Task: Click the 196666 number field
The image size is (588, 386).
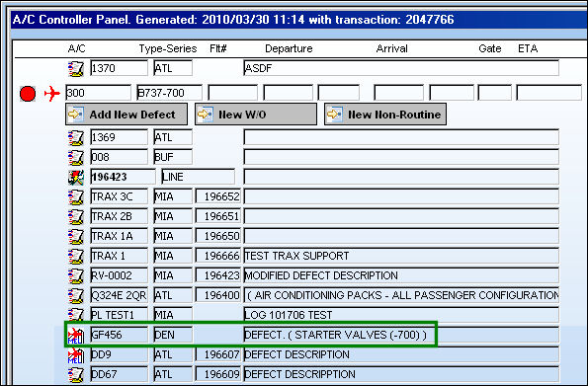Action: (218, 256)
